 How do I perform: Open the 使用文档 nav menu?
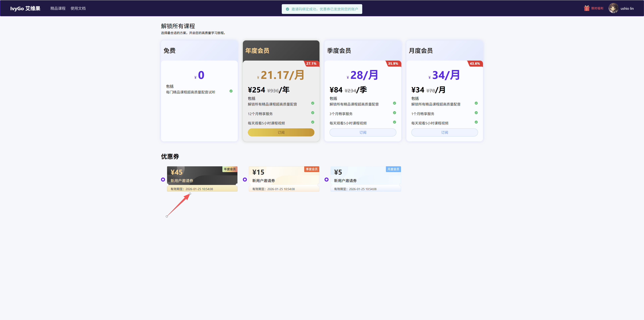pyautogui.click(x=78, y=8)
